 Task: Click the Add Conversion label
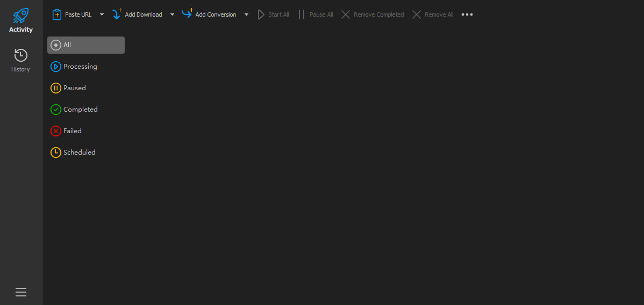(x=216, y=14)
